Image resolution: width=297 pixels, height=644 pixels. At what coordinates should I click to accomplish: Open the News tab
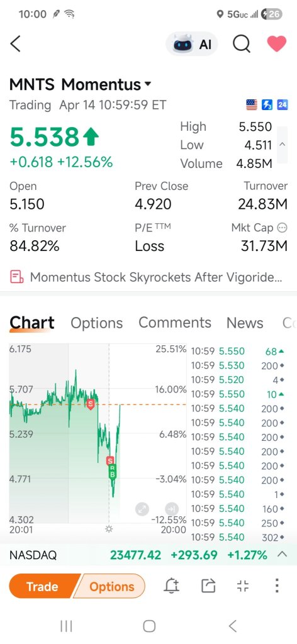click(245, 323)
